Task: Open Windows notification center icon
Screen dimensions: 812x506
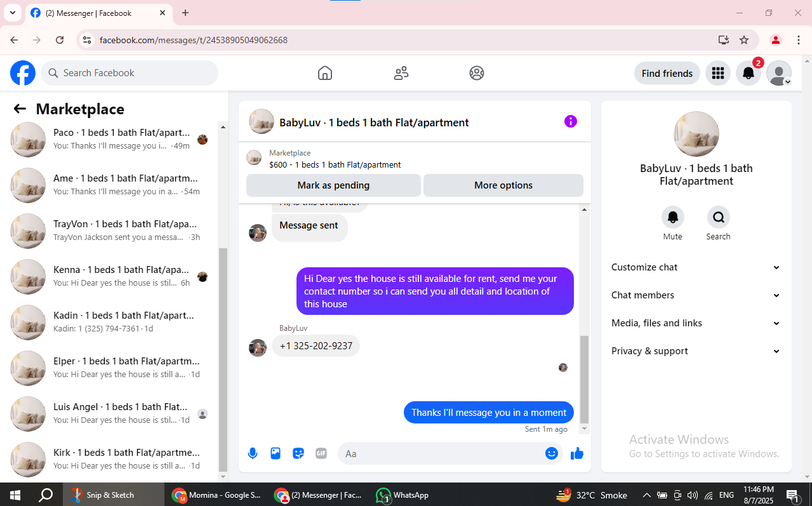Action: [x=792, y=495]
